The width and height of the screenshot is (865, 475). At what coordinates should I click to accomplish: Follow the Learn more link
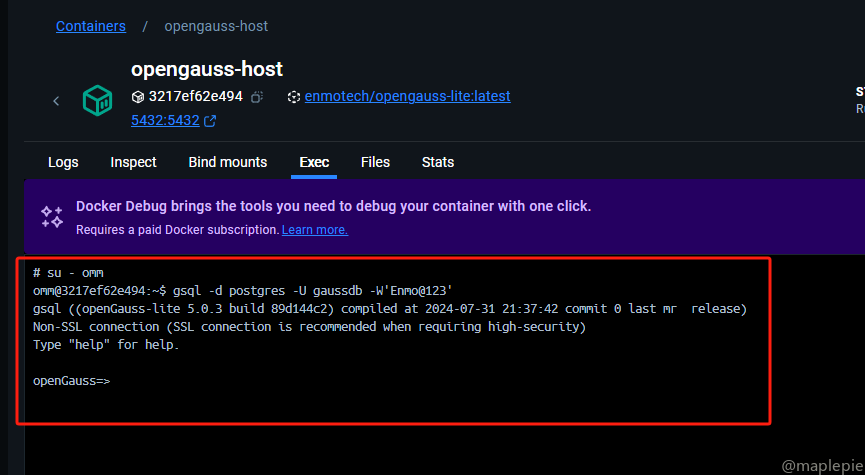[315, 230]
